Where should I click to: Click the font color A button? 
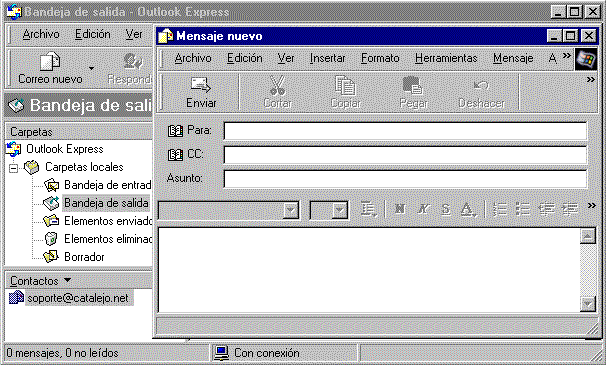pos(467,210)
